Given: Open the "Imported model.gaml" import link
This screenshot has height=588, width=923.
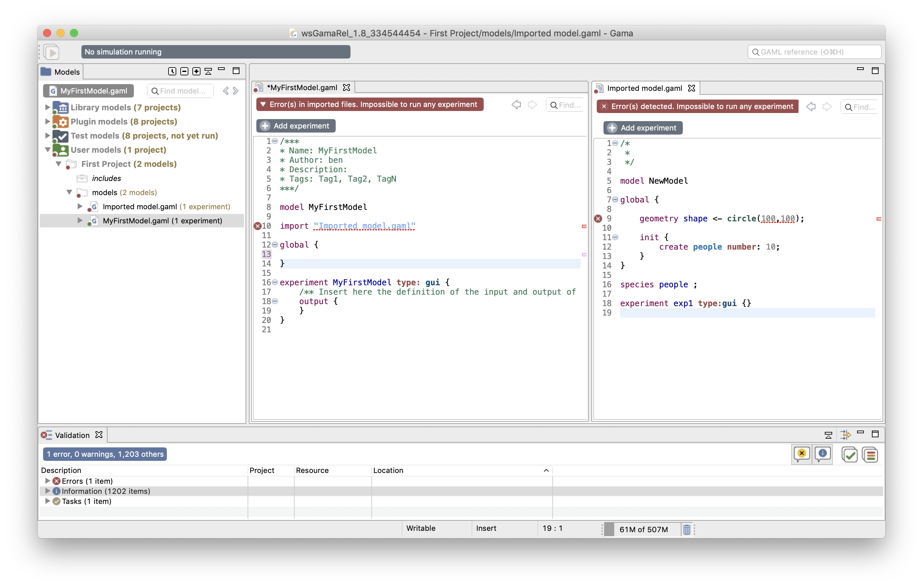Looking at the screenshot, I should pyautogui.click(x=364, y=226).
